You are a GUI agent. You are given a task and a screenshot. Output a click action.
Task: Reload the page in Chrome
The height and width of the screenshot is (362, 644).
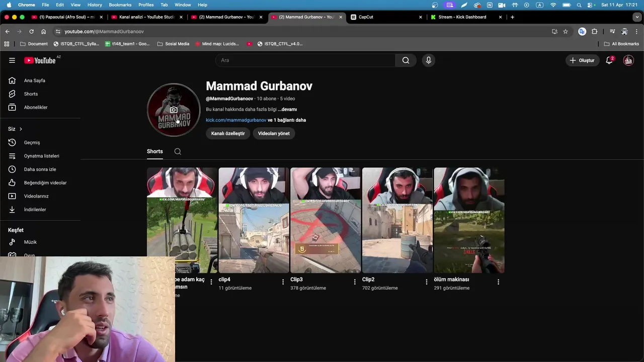[31, 31]
